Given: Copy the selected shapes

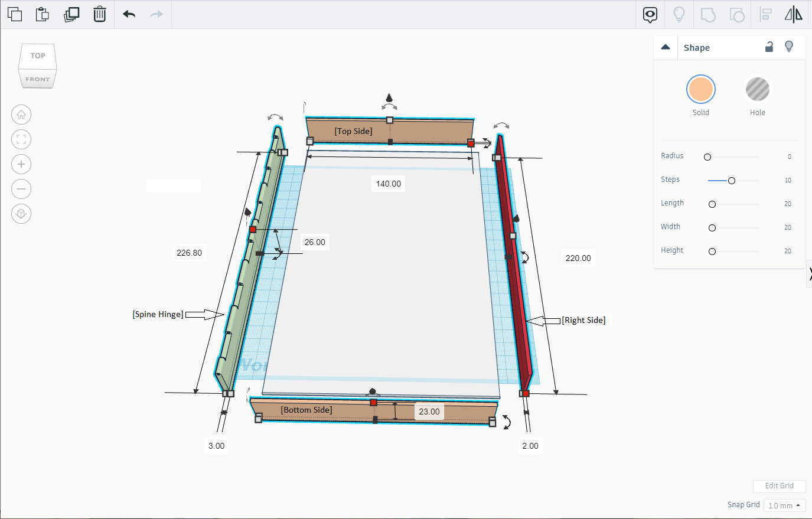Looking at the screenshot, I should coord(14,14).
